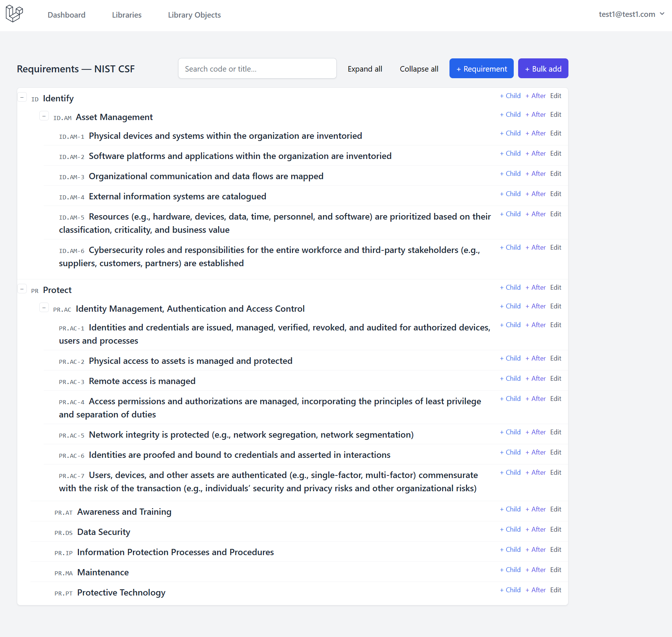The width and height of the screenshot is (672, 637).
Task: Click the + Requirement button
Action: [481, 69]
